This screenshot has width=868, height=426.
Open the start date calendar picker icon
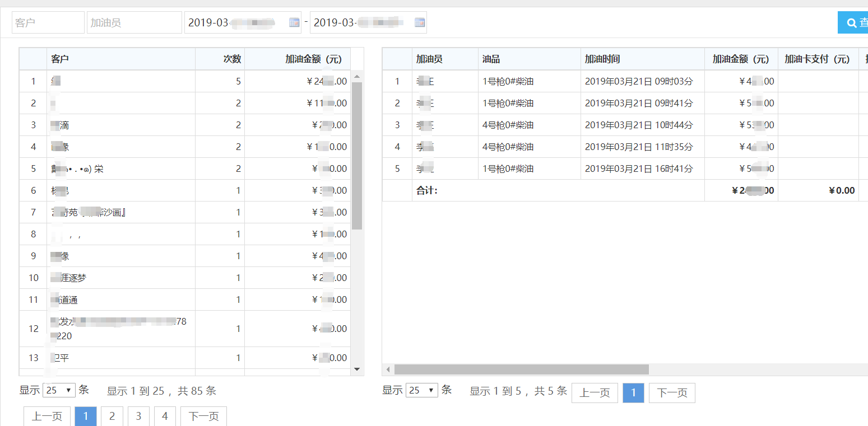tap(294, 22)
